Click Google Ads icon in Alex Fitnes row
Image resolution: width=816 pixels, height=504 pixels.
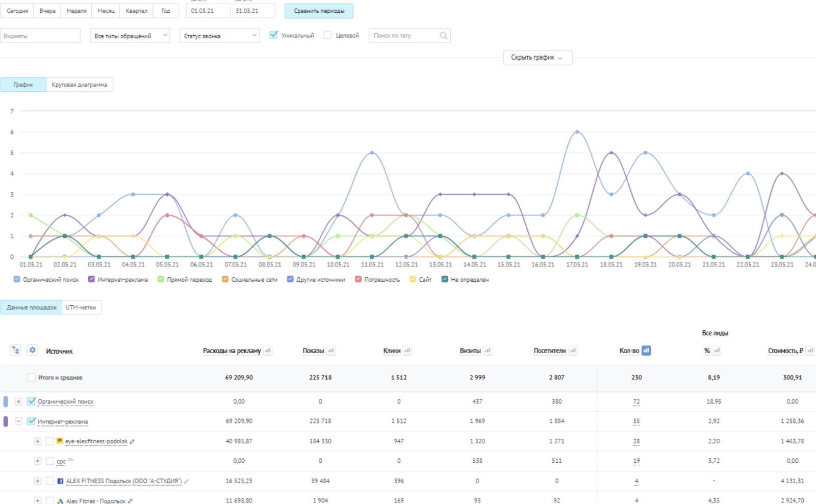60,501
